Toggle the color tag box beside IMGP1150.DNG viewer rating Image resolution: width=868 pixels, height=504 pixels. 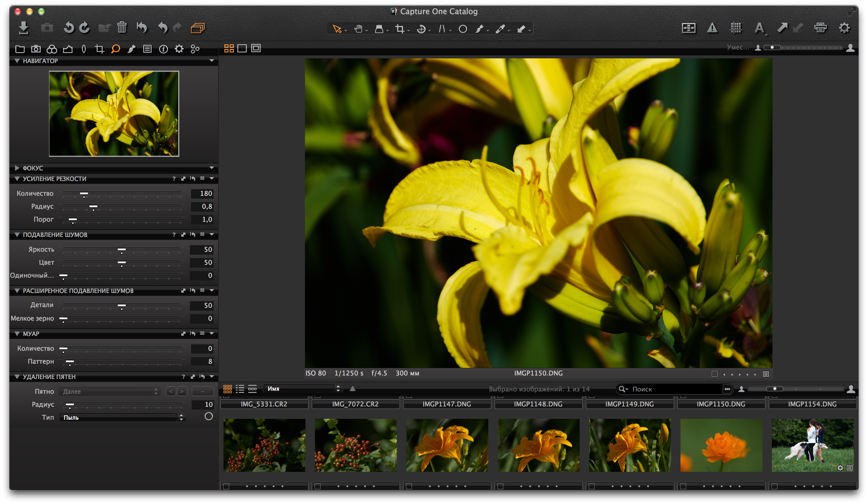714,374
